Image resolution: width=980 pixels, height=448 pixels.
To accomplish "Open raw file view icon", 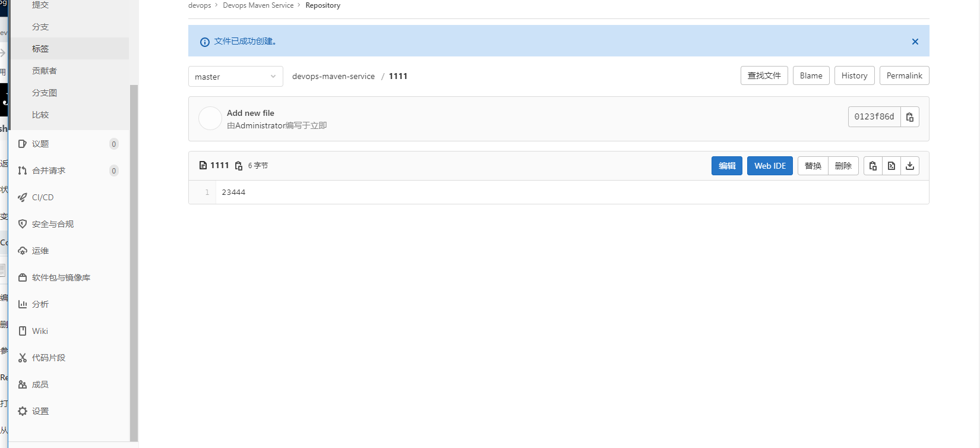I will [x=892, y=166].
